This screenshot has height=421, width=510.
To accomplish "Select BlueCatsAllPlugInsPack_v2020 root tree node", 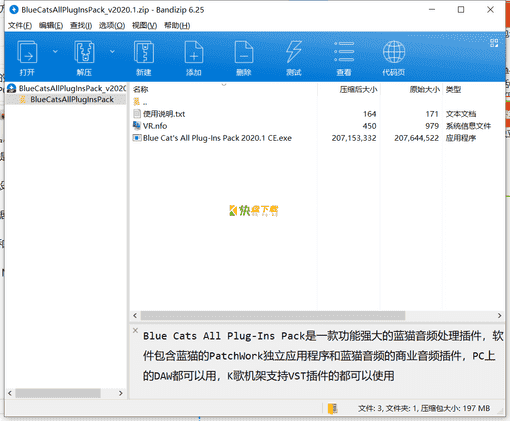I will [67, 88].
